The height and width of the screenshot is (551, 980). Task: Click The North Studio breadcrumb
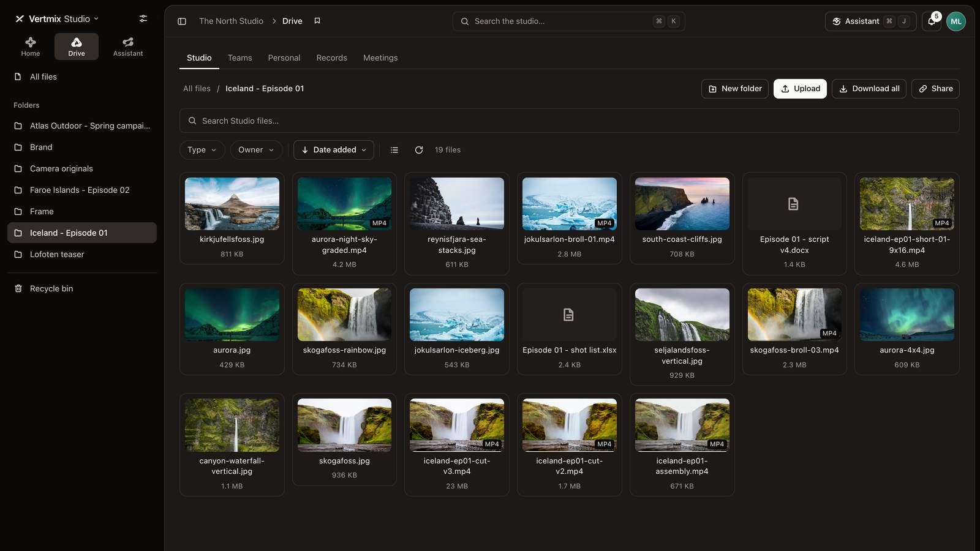(231, 21)
